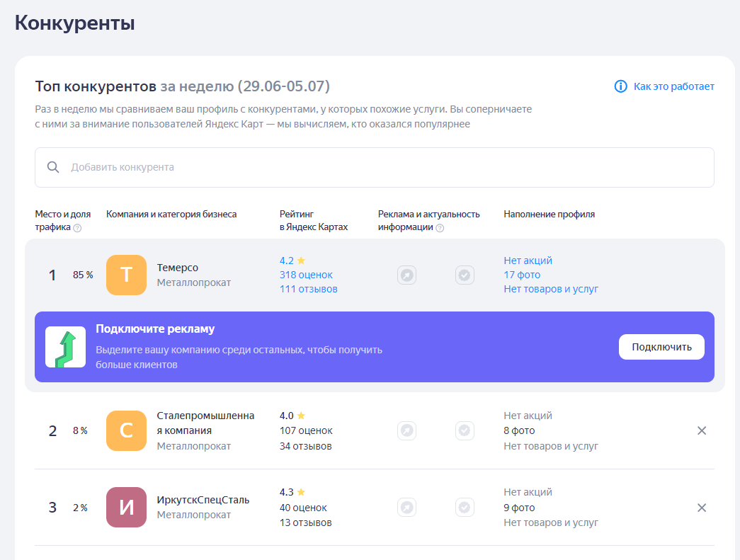Click the 'Темерсо' company name

178,268
